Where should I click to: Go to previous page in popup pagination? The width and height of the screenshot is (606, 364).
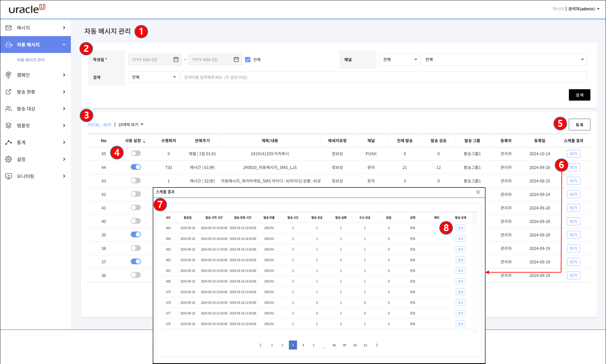[x=261, y=345]
